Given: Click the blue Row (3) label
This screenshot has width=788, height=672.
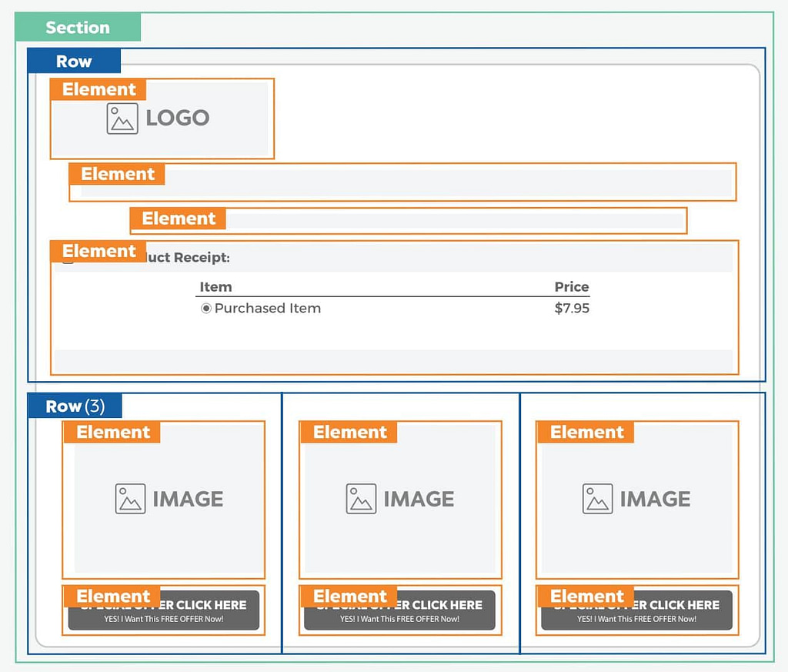Looking at the screenshot, I should [x=75, y=406].
